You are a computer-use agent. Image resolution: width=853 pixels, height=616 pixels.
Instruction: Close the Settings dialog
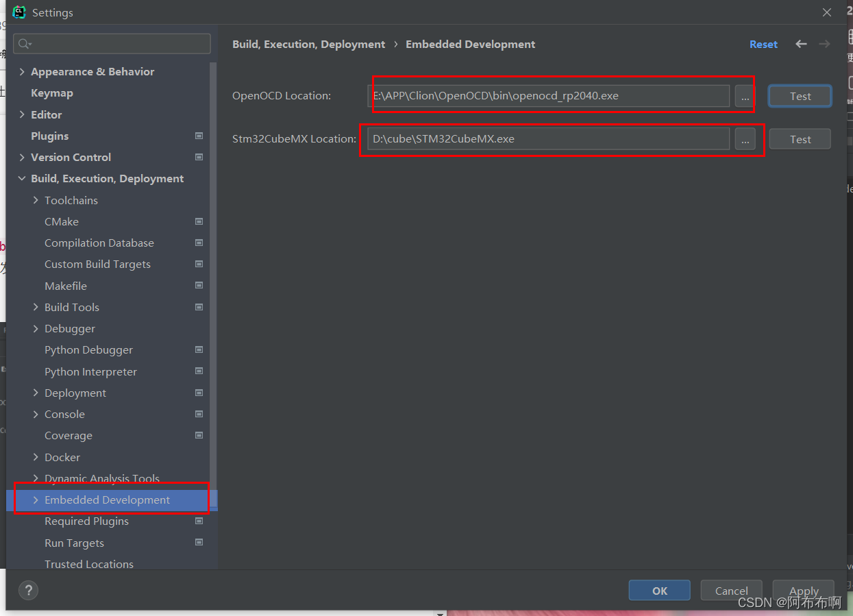pos(827,12)
